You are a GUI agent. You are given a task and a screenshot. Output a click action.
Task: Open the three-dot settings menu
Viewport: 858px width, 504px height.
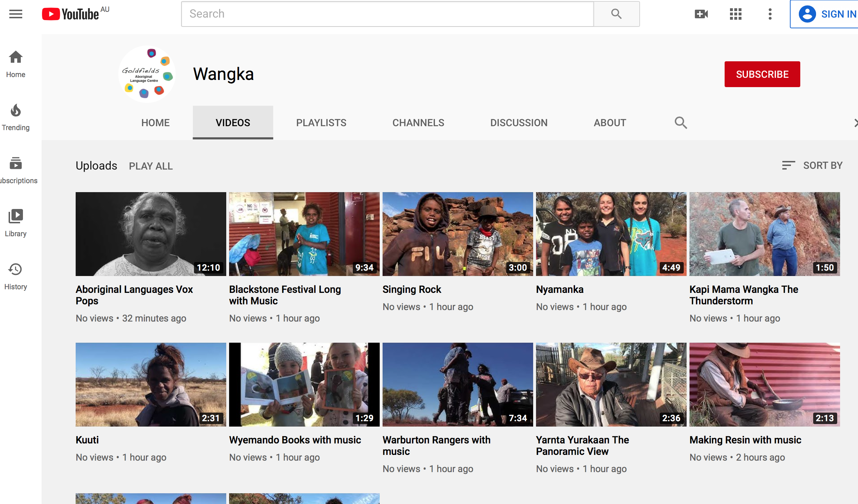coord(770,14)
